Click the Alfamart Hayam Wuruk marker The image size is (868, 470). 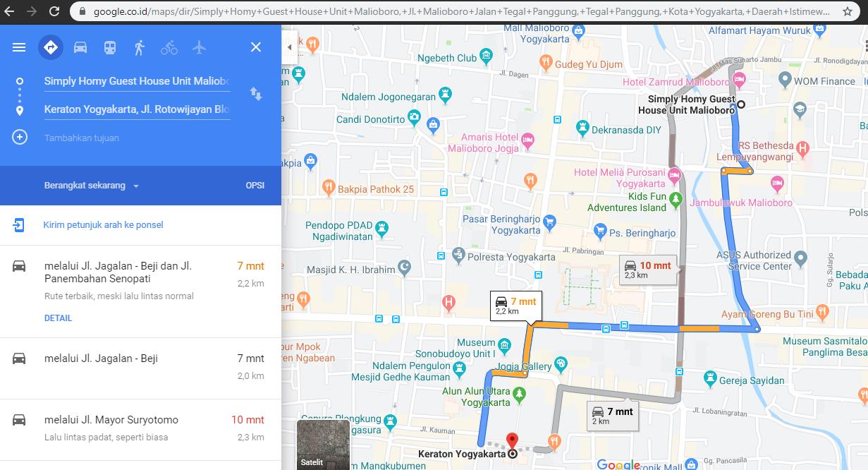819,30
